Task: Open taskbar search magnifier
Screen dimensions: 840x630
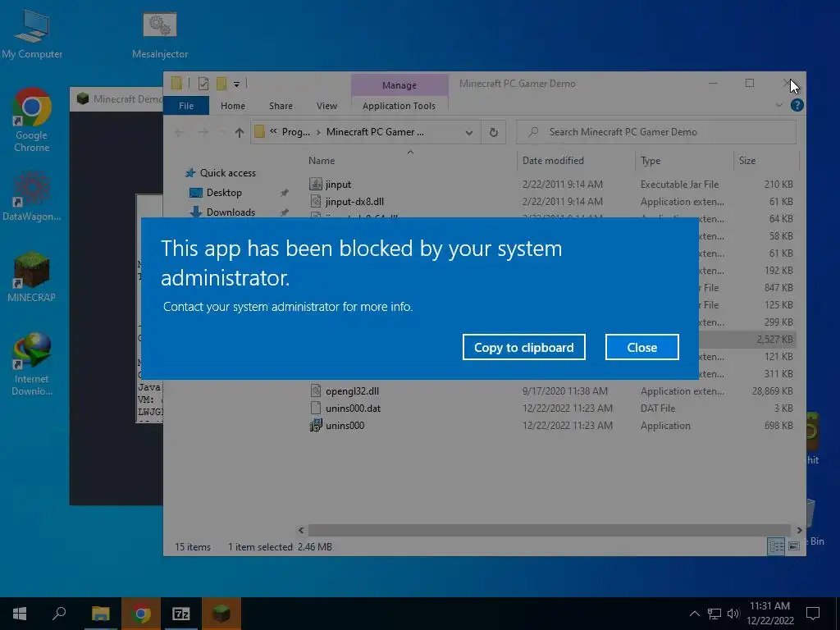Action: pos(59,614)
